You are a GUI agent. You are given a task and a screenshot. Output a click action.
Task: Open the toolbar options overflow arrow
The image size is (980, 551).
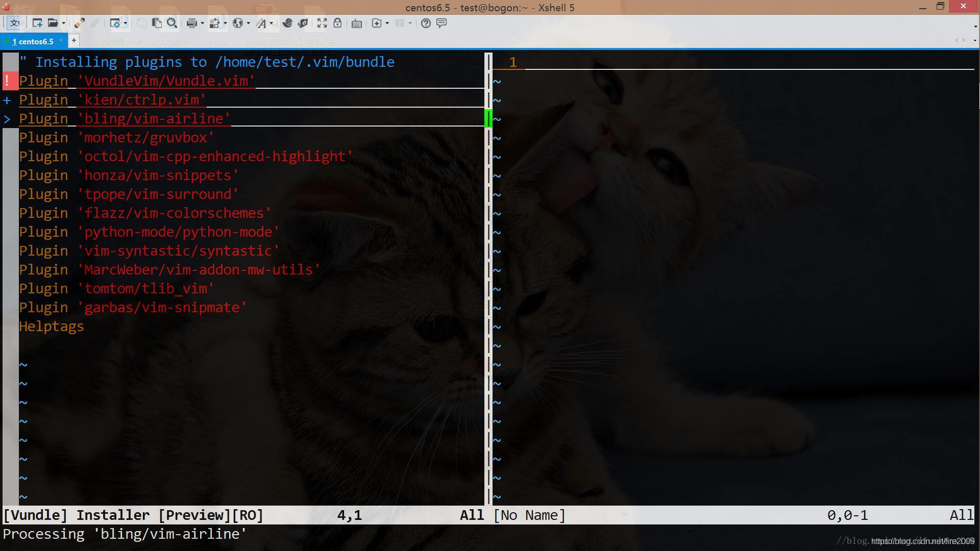975,26
